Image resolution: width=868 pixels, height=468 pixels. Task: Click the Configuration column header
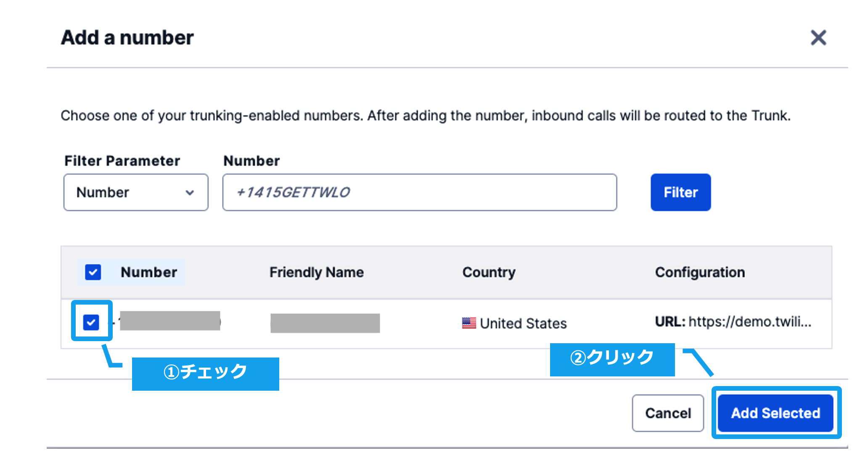[700, 272]
